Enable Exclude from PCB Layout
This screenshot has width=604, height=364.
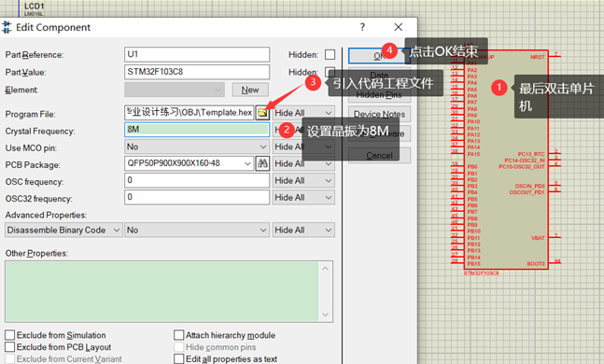[10, 346]
